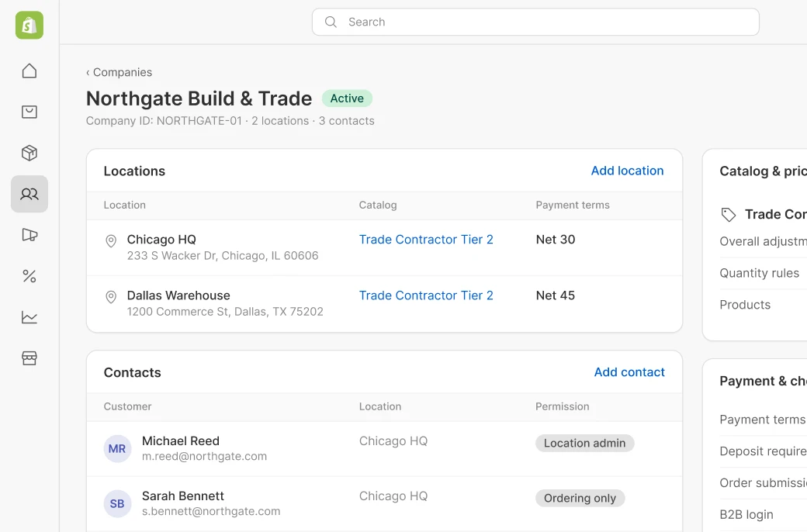Screen dimensions: 807x532
Task: Open the Chicago HQ location row name
Action: coord(161,240)
